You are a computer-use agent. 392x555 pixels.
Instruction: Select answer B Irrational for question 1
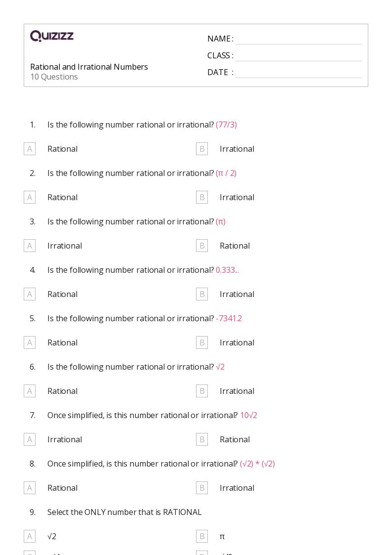pyautogui.click(x=202, y=149)
